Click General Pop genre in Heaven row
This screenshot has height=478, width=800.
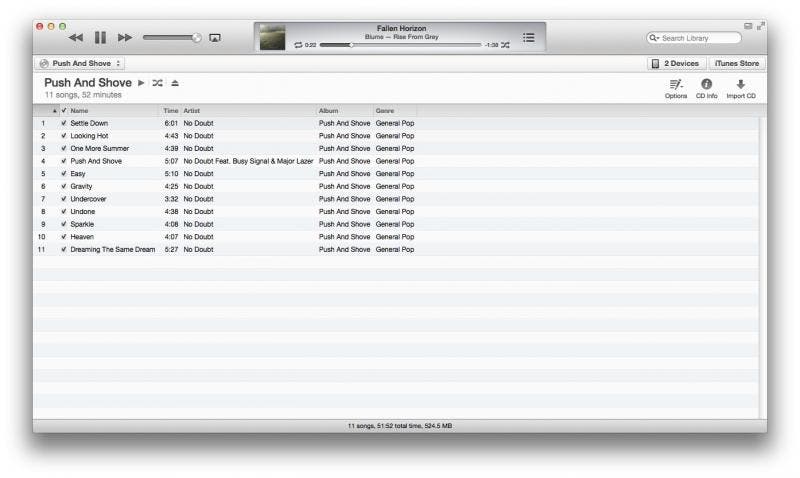coord(395,237)
